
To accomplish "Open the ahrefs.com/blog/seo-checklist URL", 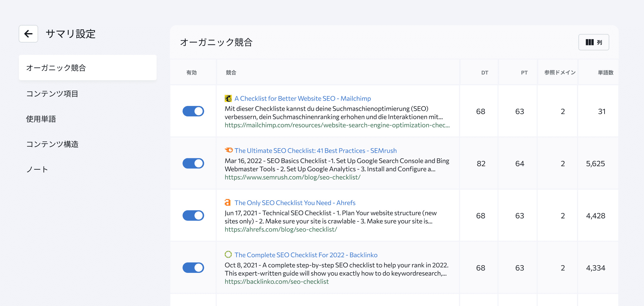I will [281, 229].
